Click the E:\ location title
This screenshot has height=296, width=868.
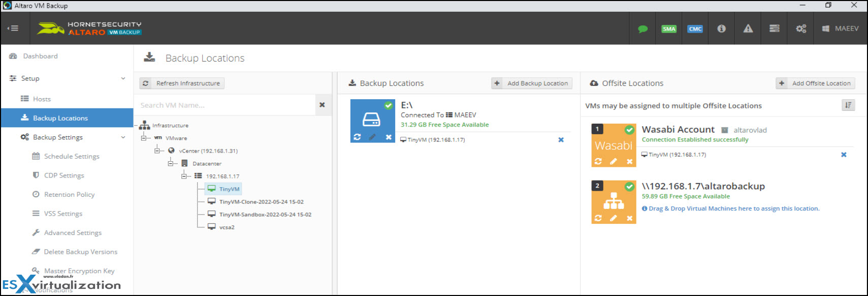[x=407, y=105]
